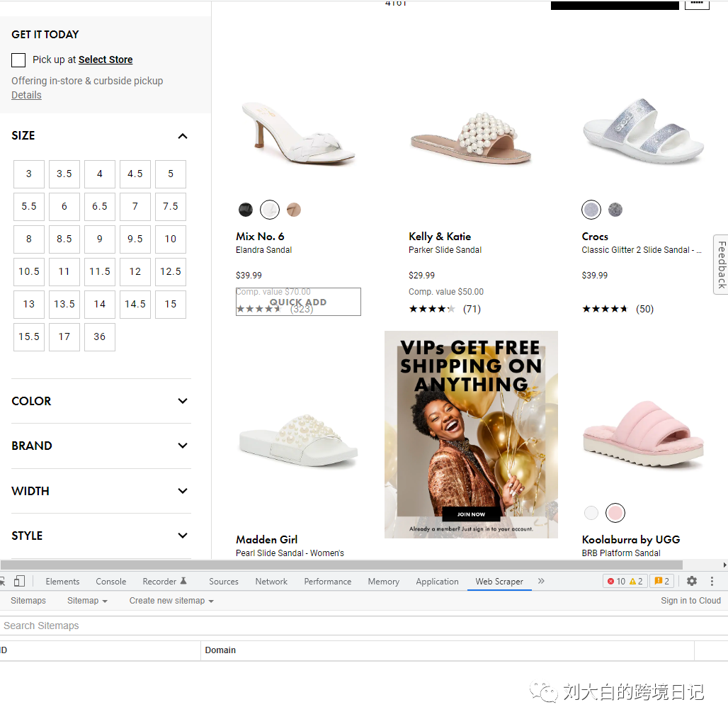This screenshot has height=724, width=728.
Task: Show more DevTools tabs via double chevron
Action: [541, 581]
